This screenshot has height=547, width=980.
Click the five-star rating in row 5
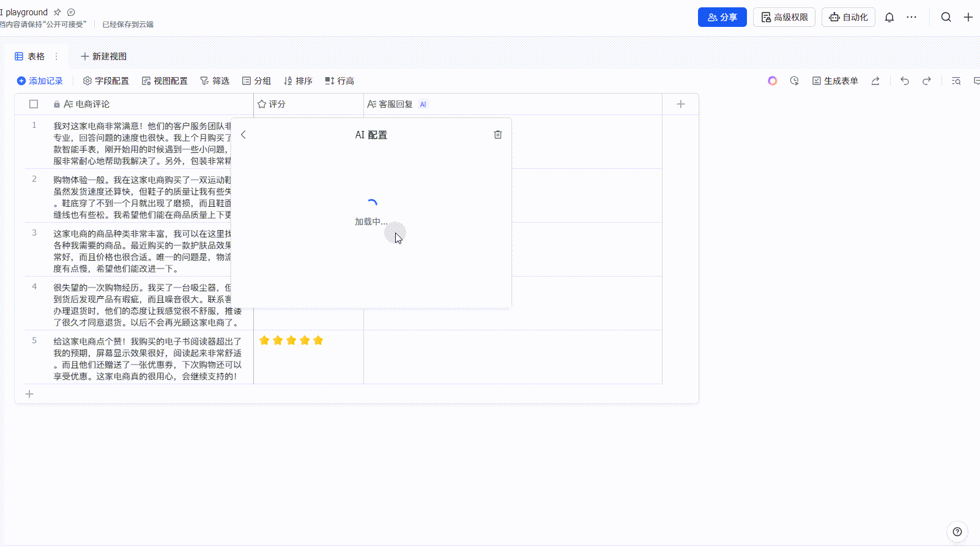click(291, 340)
